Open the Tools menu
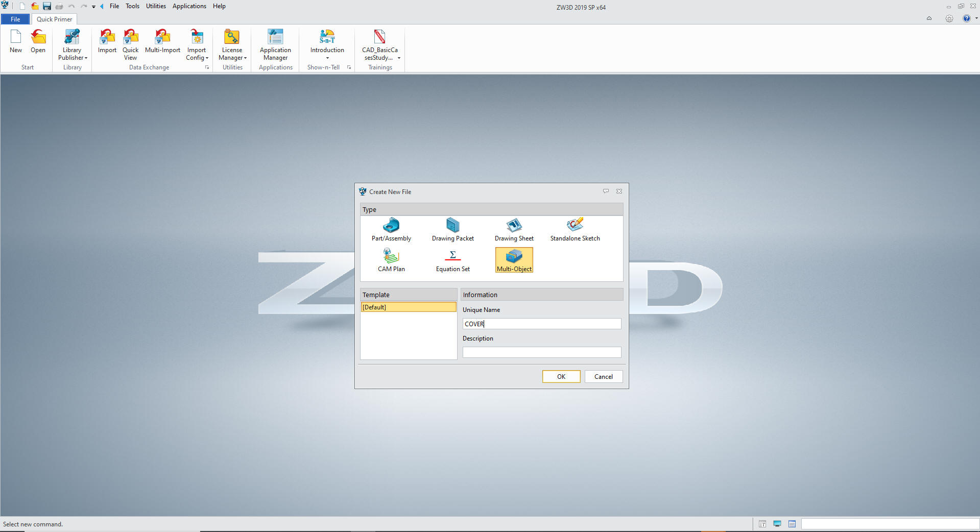 [x=132, y=6]
